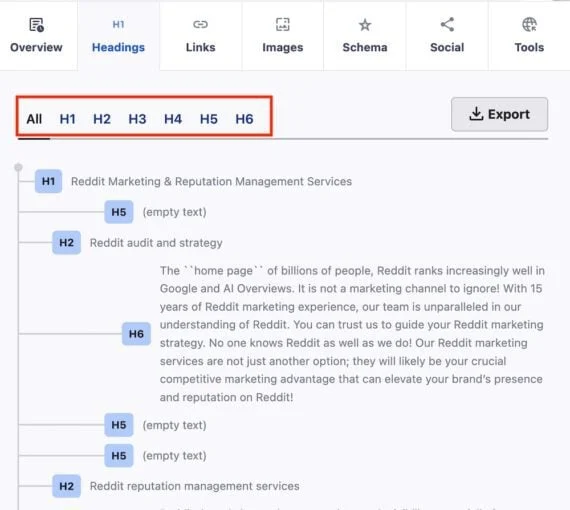Click the share icon above Social
570x510 pixels.
447,24
